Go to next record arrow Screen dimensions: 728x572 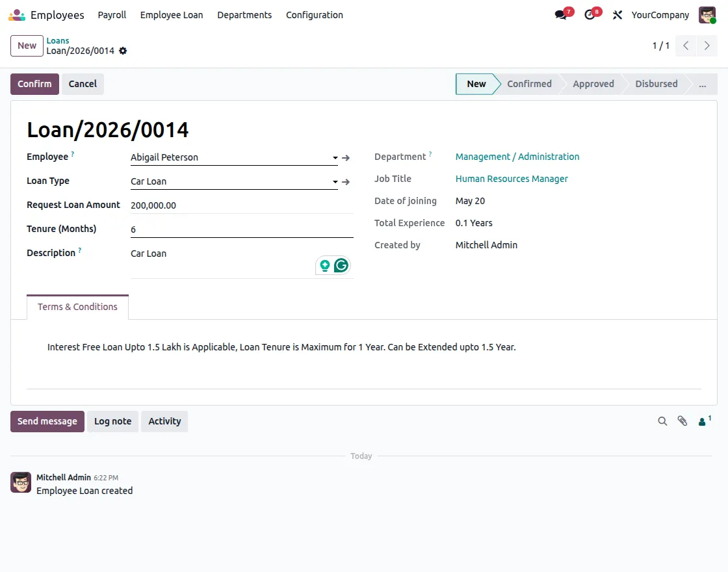click(x=707, y=45)
